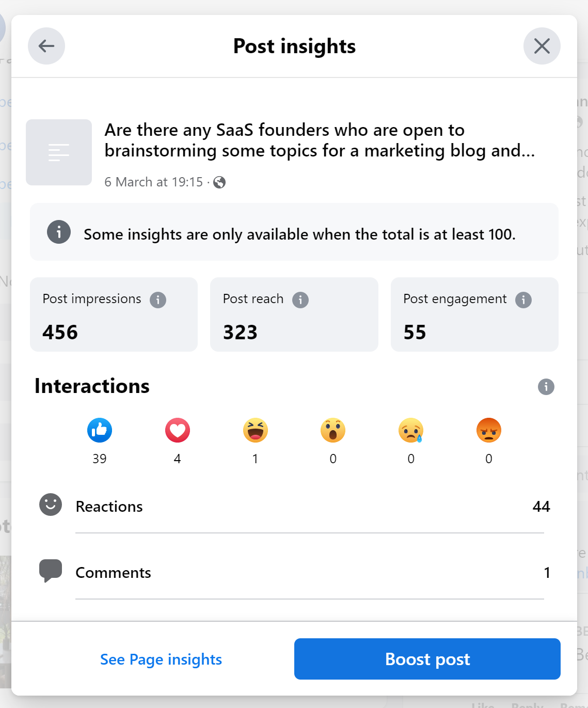This screenshot has width=588, height=708.
Task: Click the Angry reaction icon
Action: coord(489,430)
